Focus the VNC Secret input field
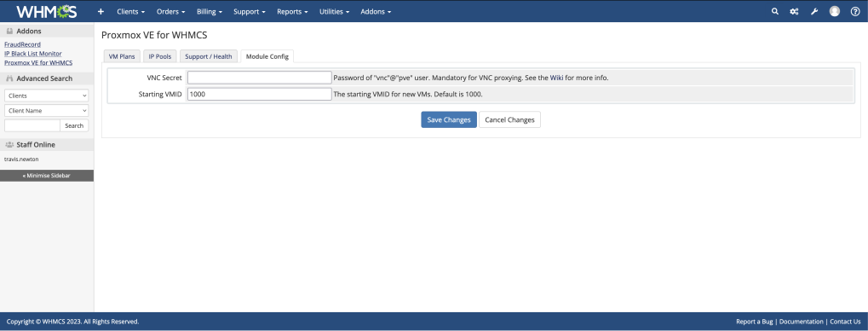This screenshot has height=331, width=868. pos(260,78)
